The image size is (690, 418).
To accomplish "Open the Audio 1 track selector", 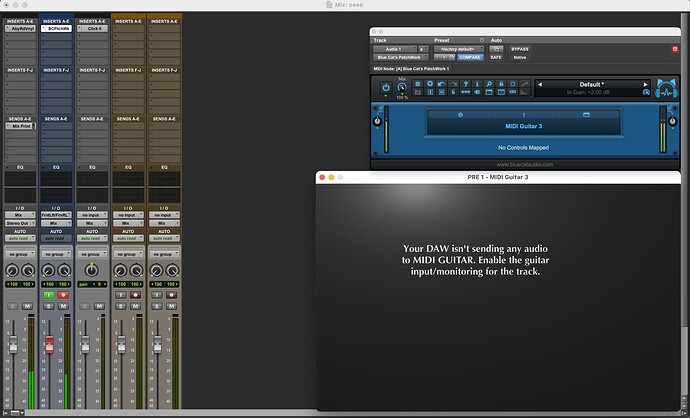I will coord(395,49).
